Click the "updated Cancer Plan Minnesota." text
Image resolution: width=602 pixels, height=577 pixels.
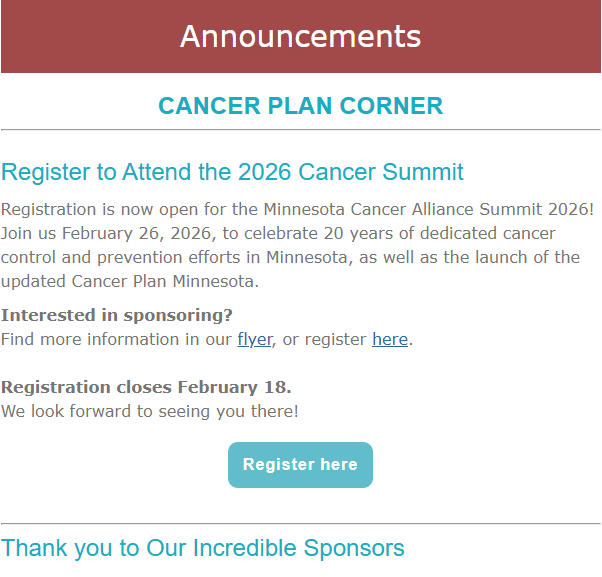click(x=130, y=282)
